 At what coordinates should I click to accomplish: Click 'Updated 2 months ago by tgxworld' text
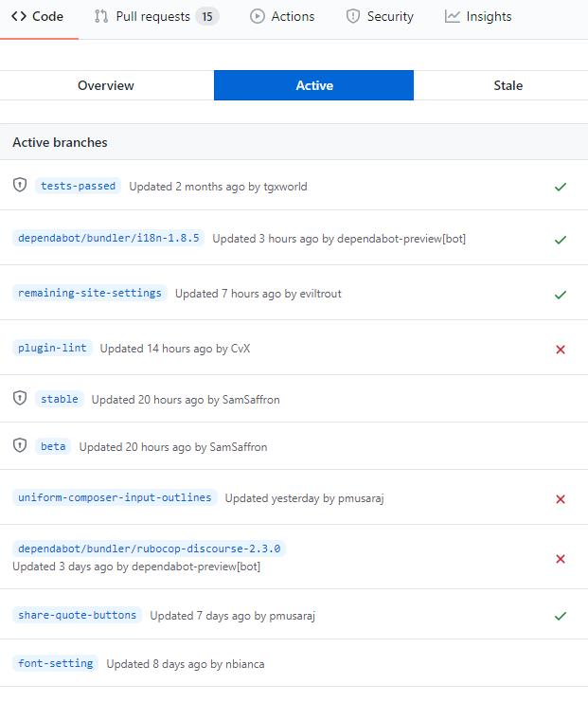(218, 187)
